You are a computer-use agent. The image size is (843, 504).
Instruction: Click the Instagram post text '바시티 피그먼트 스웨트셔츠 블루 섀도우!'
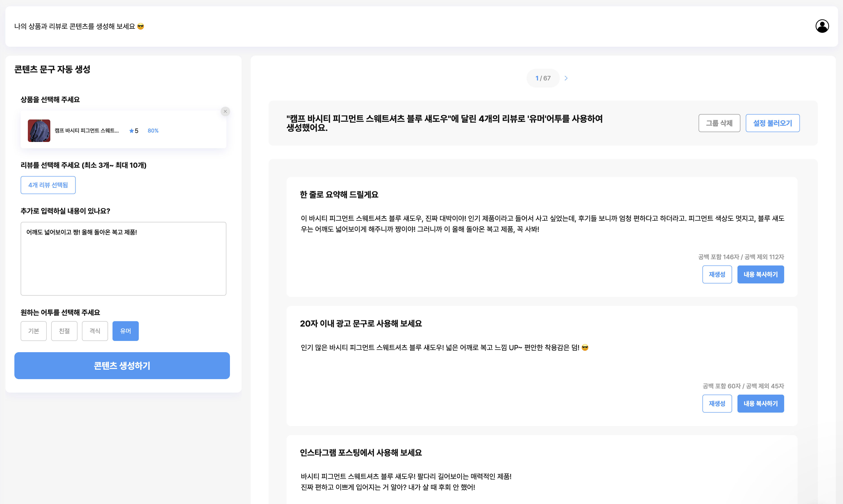[406, 477]
